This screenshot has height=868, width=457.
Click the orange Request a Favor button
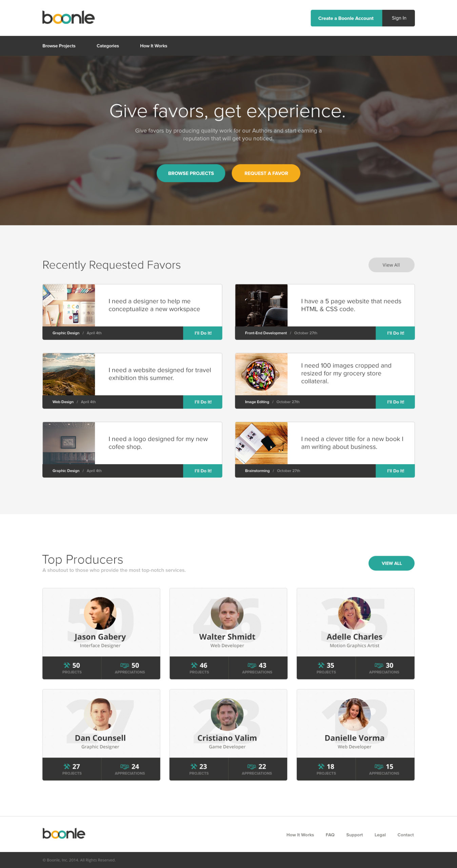[x=266, y=173]
